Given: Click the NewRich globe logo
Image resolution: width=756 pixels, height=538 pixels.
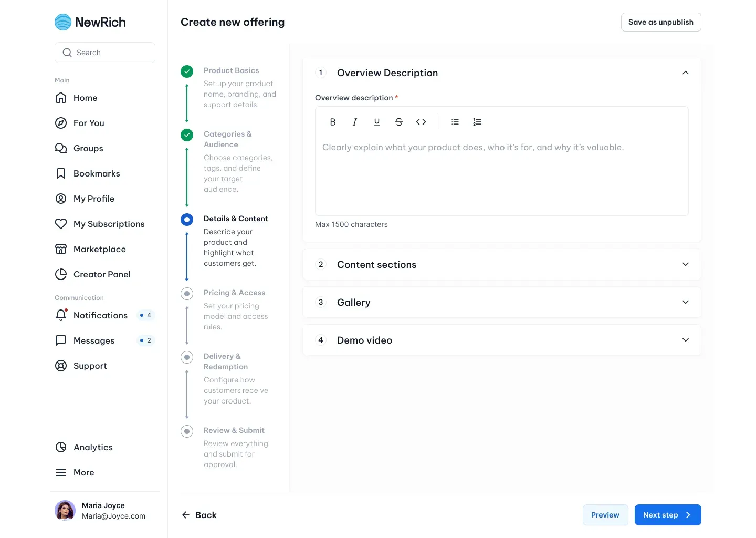Looking at the screenshot, I should pyautogui.click(x=63, y=22).
